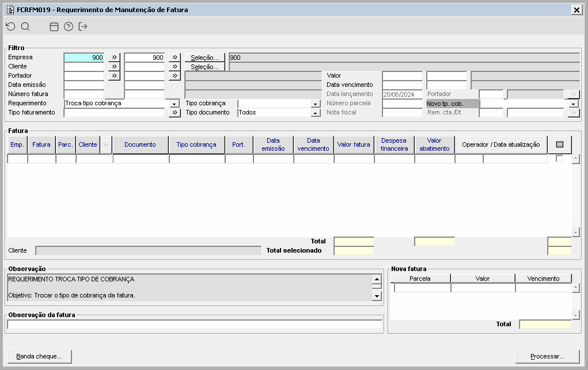Click the Vencimento header in Nova fatura

click(x=544, y=279)
